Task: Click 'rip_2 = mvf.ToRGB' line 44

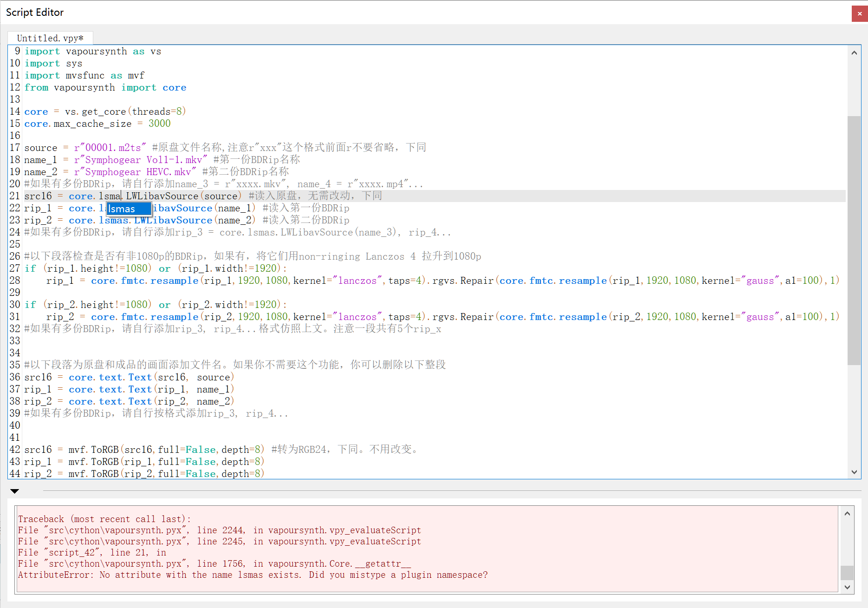Action: (144, 474)
